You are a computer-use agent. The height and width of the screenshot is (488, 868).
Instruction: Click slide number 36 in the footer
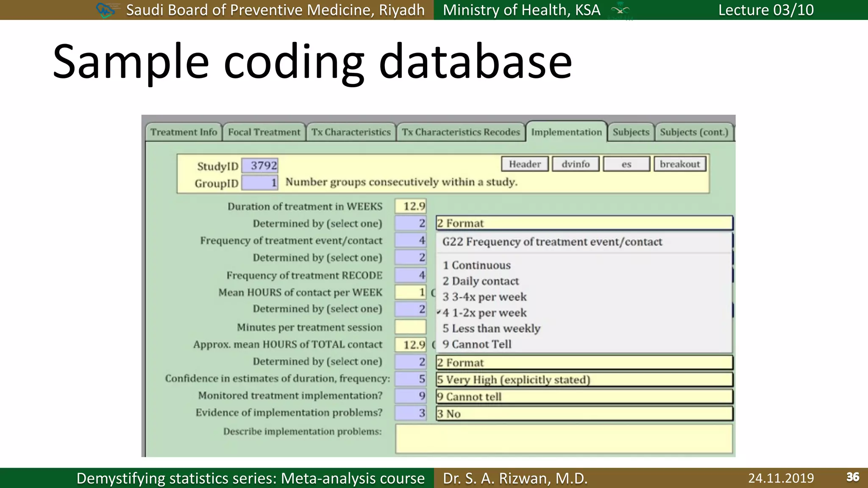[853, 477]
